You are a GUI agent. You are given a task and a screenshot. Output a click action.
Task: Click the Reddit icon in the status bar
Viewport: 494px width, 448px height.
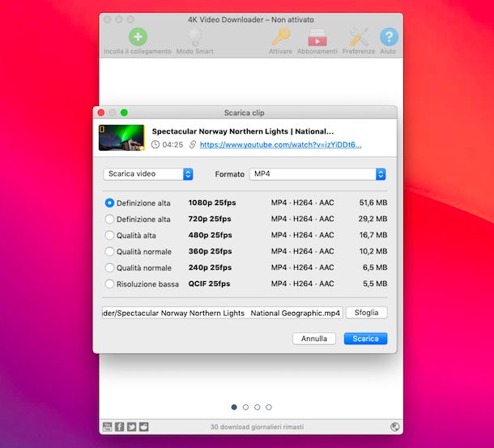click(143, 427)
